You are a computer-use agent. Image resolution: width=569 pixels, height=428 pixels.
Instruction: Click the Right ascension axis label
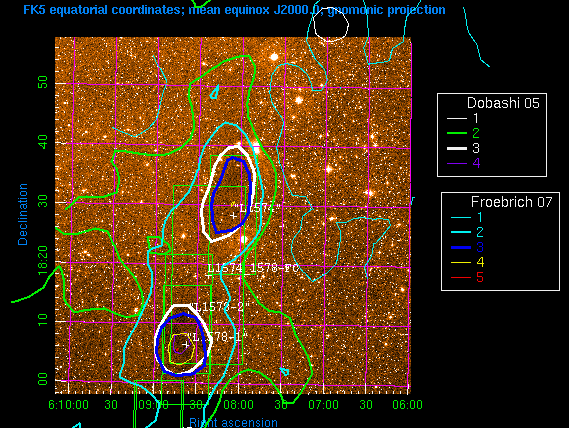click(233, 423)
